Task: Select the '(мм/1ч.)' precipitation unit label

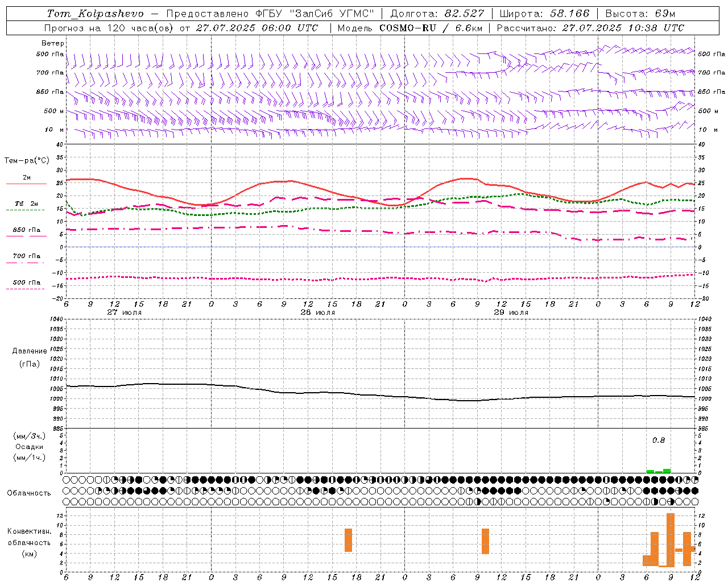Action: 30,458
